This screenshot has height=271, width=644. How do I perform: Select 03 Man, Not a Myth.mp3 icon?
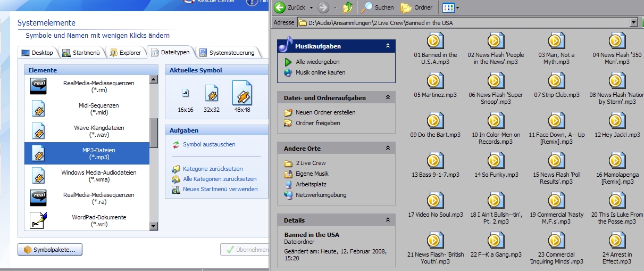coord(556,40)
